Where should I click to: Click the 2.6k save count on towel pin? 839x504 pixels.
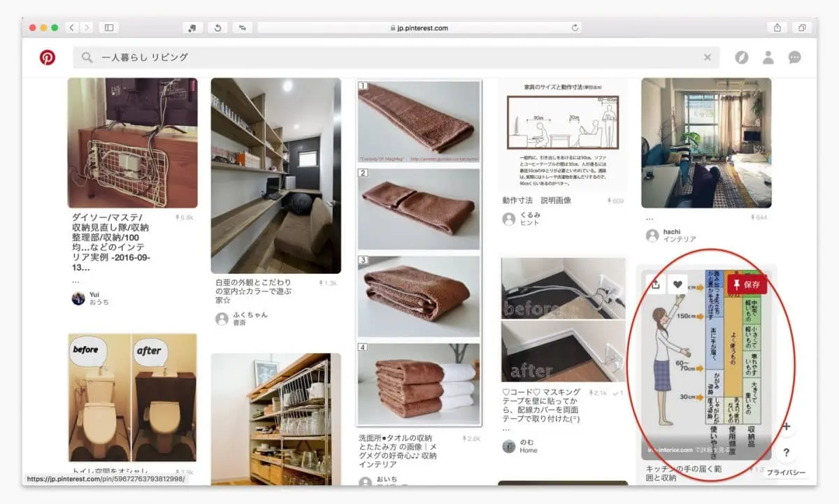[x=471, y=439]
